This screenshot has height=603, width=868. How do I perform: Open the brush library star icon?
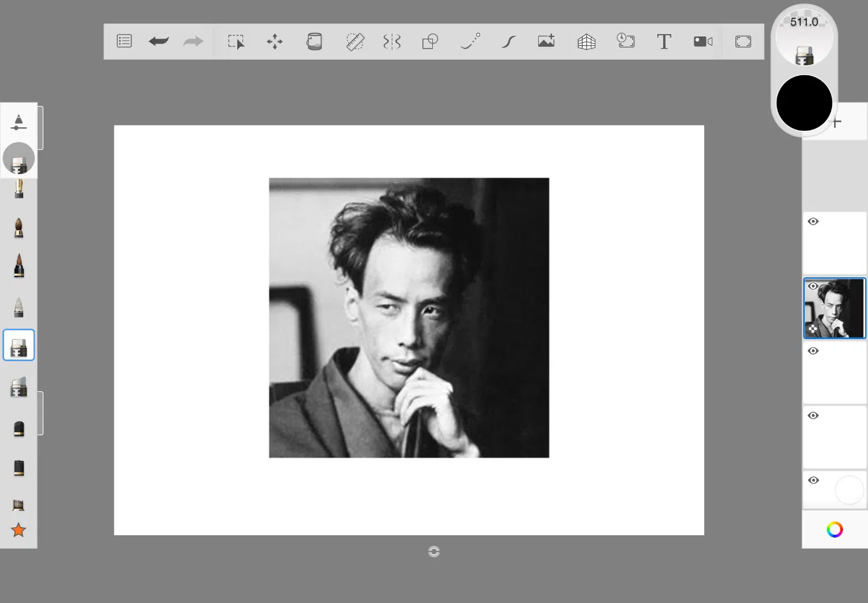(19, 530)
